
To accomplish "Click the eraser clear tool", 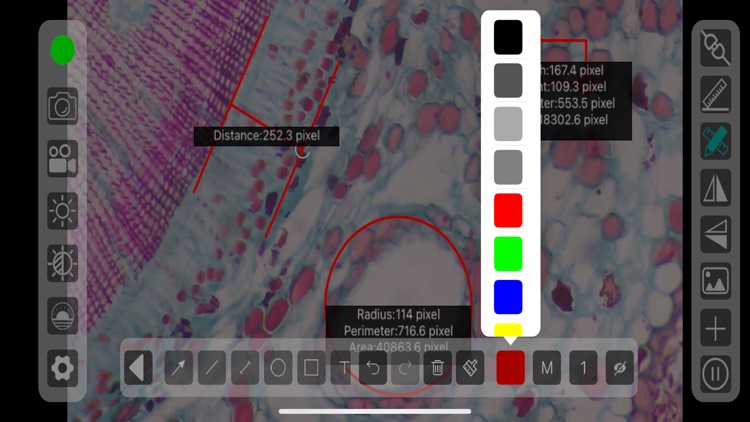I will click(470, 367).
